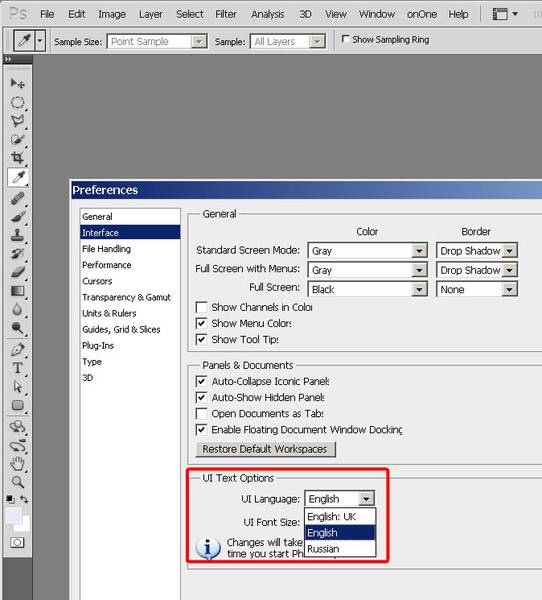
Task: Select General preferences category
Action: (130, 217)
